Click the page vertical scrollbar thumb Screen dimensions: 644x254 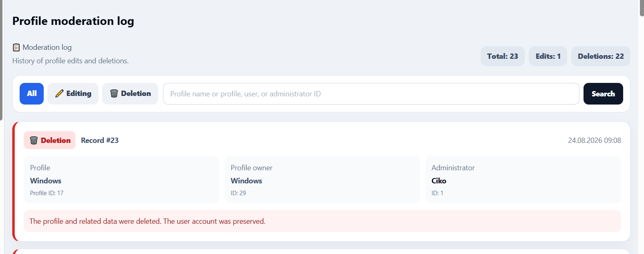[642, 8]
